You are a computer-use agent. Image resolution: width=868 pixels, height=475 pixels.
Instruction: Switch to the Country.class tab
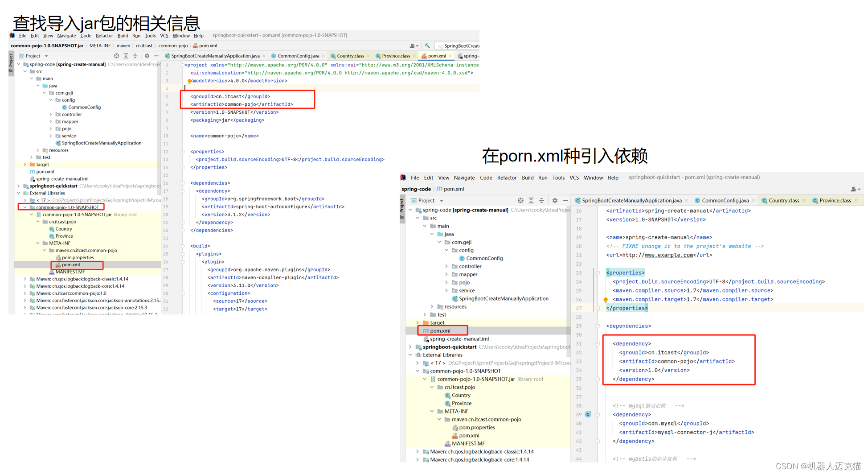[350, 56]
